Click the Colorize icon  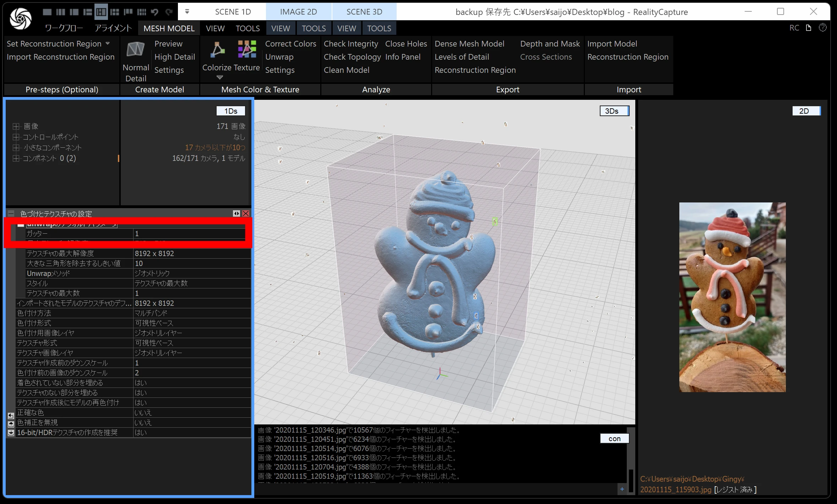(217, 50)
